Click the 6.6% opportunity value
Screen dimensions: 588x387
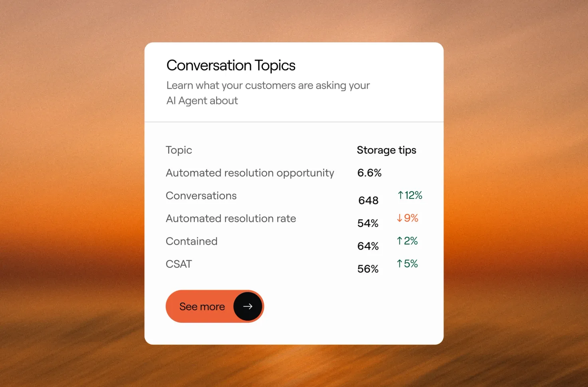click(x=369, y=173)
